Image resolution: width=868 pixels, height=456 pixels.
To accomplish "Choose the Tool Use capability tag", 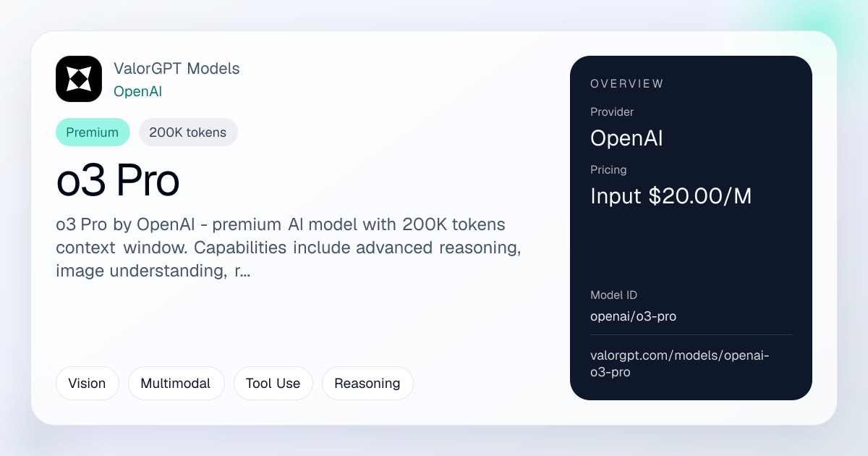I will click(x=273, y=384).
